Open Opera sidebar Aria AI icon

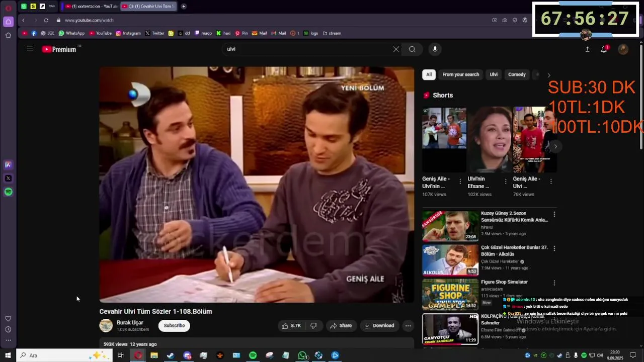8,164
